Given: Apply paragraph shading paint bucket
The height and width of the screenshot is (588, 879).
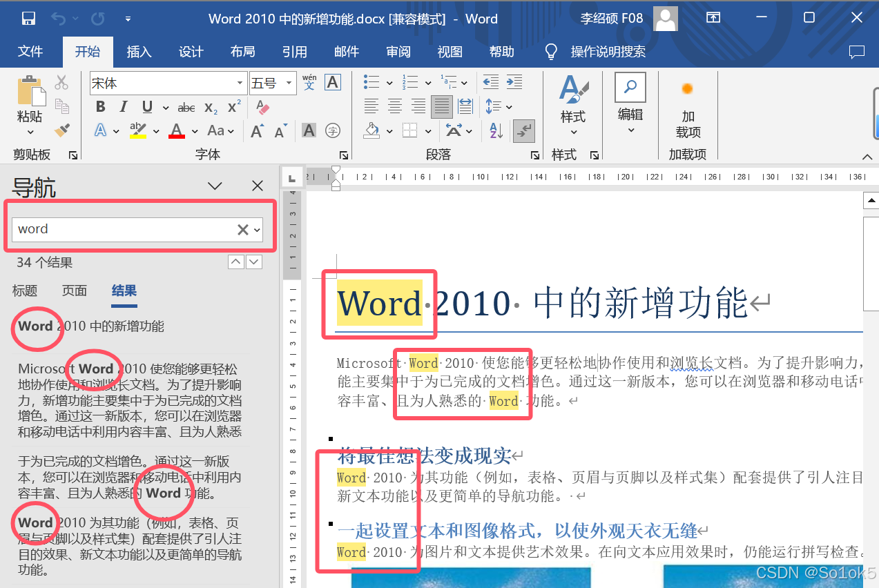Looking at the screenshot, I should tap(371, 130).
